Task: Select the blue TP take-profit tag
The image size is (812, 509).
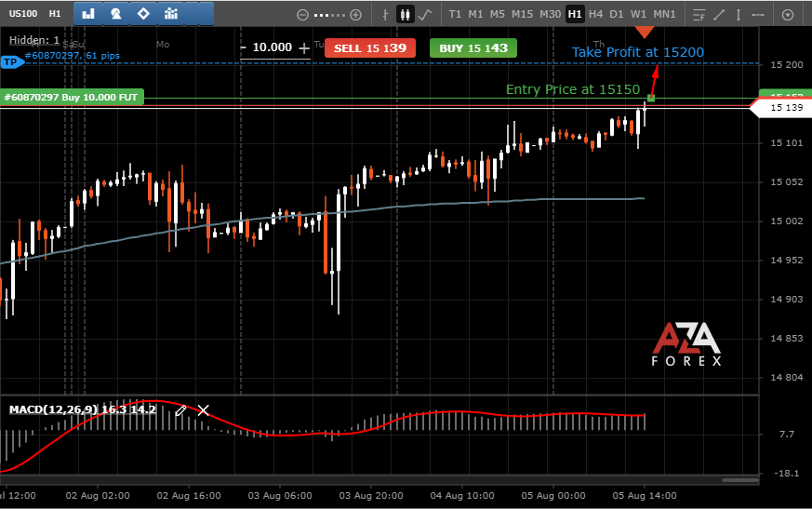Action: (11, 62)
